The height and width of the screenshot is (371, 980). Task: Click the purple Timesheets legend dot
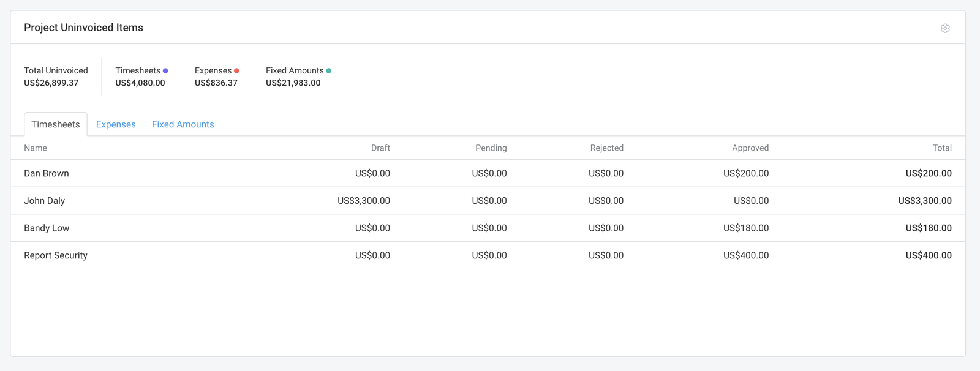coord(165,71)
